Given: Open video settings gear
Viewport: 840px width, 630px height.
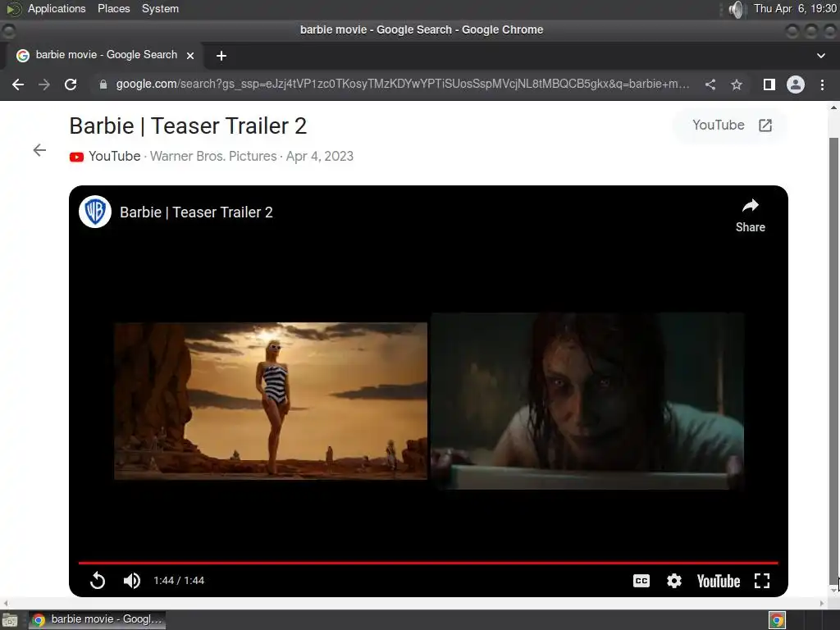Looking at the screenshot, I should tap(674, 581).
